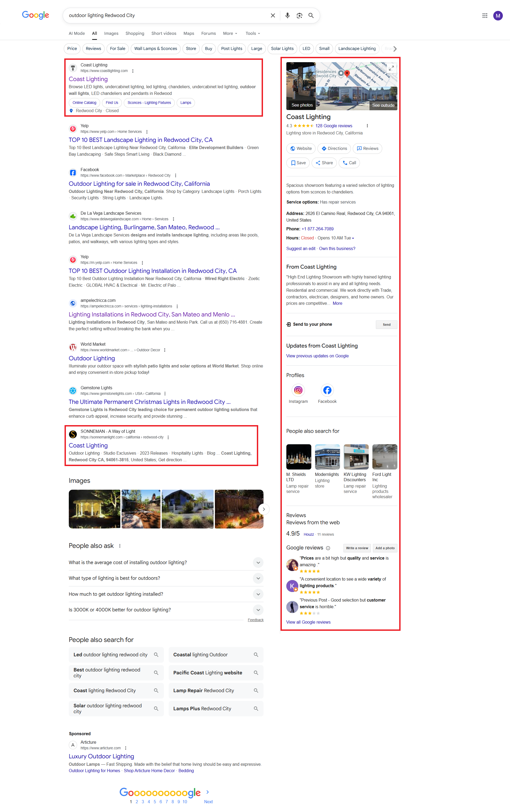The height and width of the screenshot is (812, 510).
Task: Click the Google logo to go home
Action: click(35, 15)
